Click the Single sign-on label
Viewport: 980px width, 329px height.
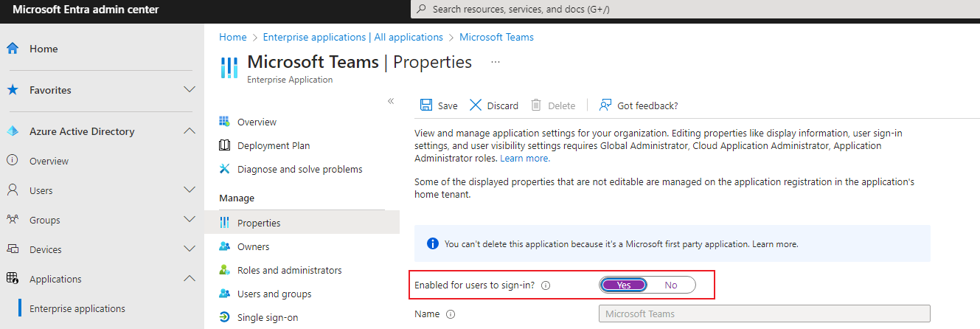(x=267, y=317)
